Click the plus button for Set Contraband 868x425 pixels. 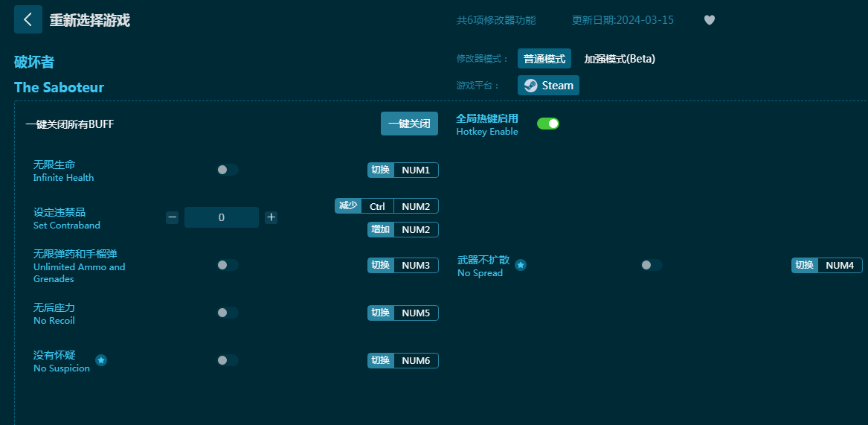pos(271,217)
